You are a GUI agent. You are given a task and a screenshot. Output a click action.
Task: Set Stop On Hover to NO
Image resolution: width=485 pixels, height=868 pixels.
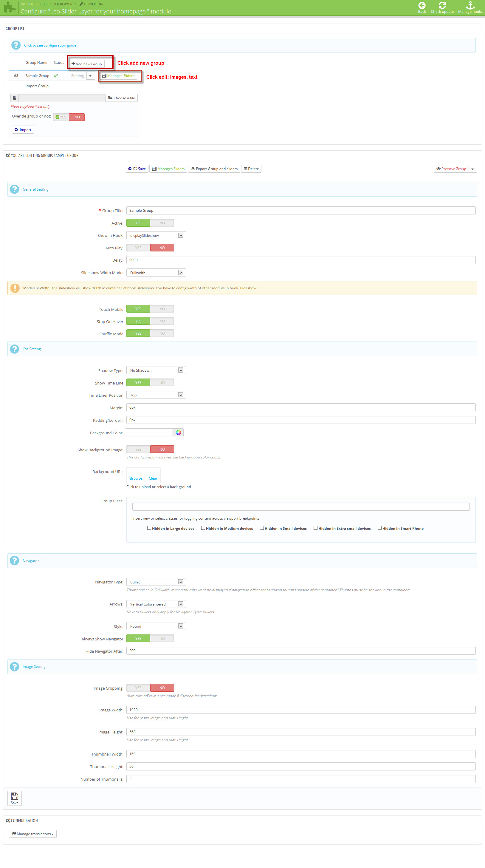click(x=162, y=321)
